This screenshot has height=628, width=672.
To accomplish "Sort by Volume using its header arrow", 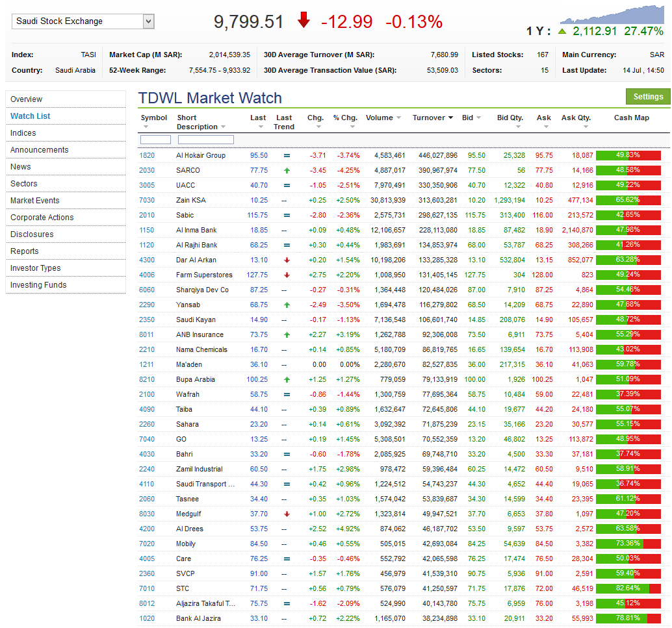I will pyautogui.click(x=398, y=118).
